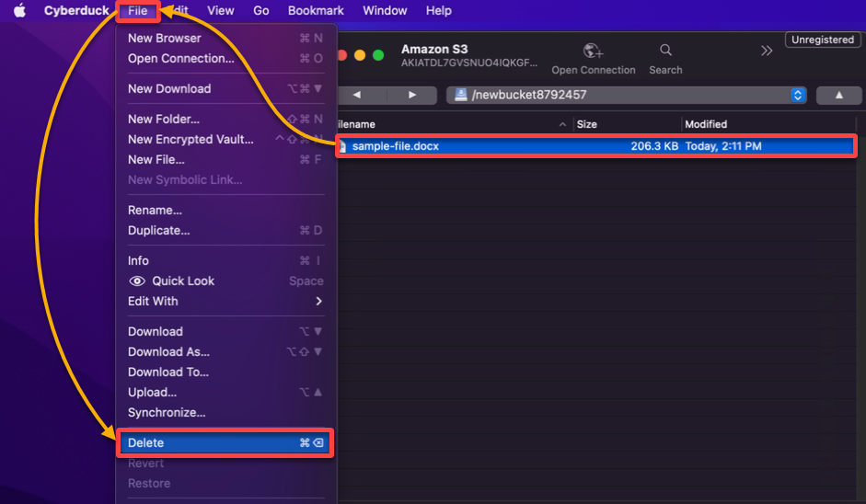866x504 pixels.
Task: Go to parent folder with up arrow
Action: point(839,95)
